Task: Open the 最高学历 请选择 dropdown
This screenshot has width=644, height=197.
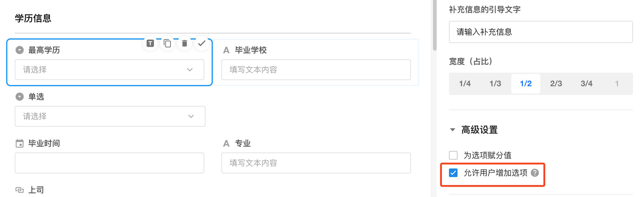Action: click(109, 70)
